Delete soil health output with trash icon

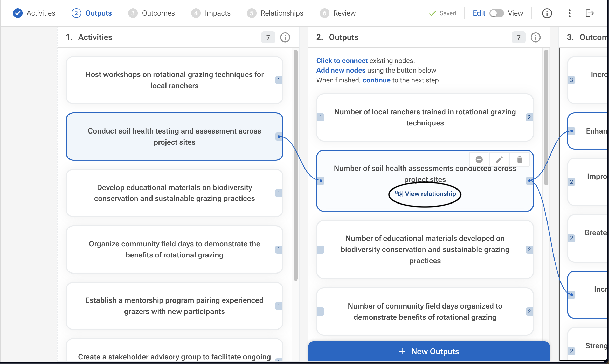click(520, 159)
